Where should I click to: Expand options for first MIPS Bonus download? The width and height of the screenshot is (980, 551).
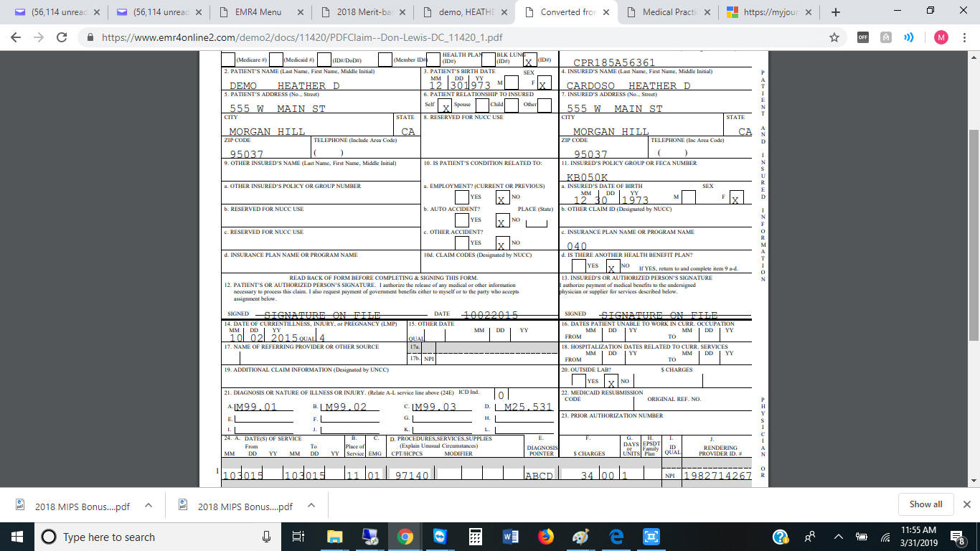149,505
